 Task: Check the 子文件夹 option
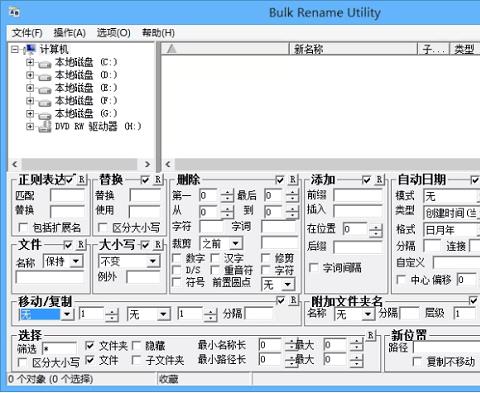pyautogui.click(x=136, y=360)
